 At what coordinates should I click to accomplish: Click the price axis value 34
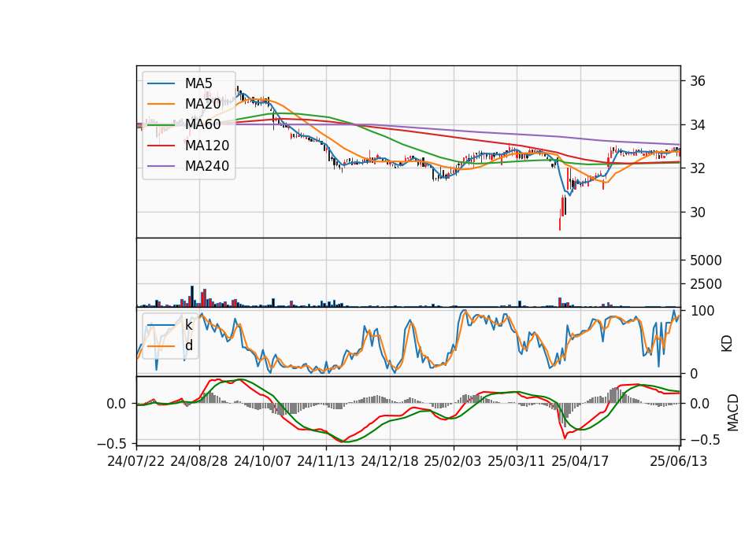(698, 125)
